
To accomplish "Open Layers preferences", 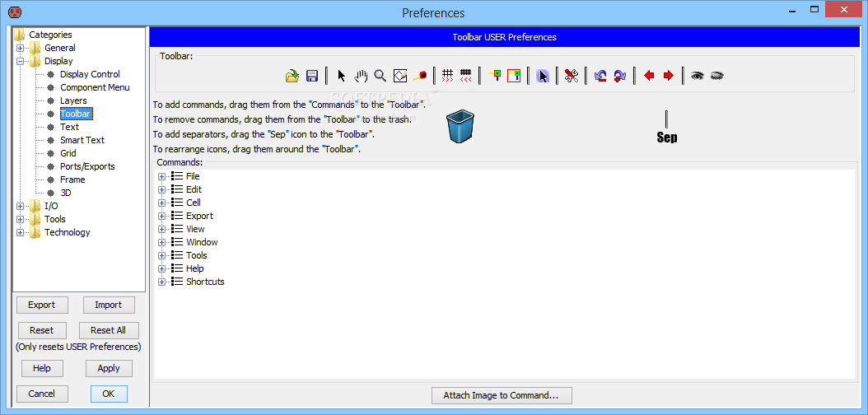I will (73, 100).
